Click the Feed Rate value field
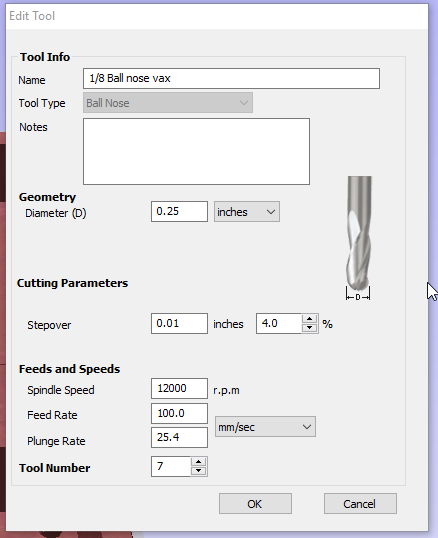438x538 pixels. 179,413
